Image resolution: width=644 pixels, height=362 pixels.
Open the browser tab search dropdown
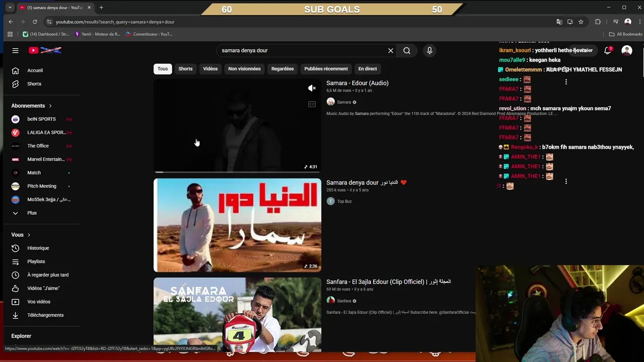point(10,8)
